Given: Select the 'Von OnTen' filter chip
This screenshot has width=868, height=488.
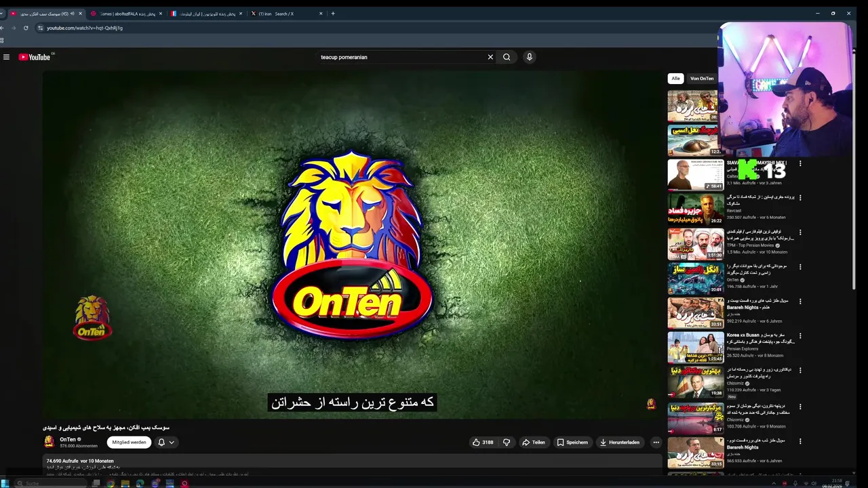Looking at the screenshot, I should click(702, 79).
